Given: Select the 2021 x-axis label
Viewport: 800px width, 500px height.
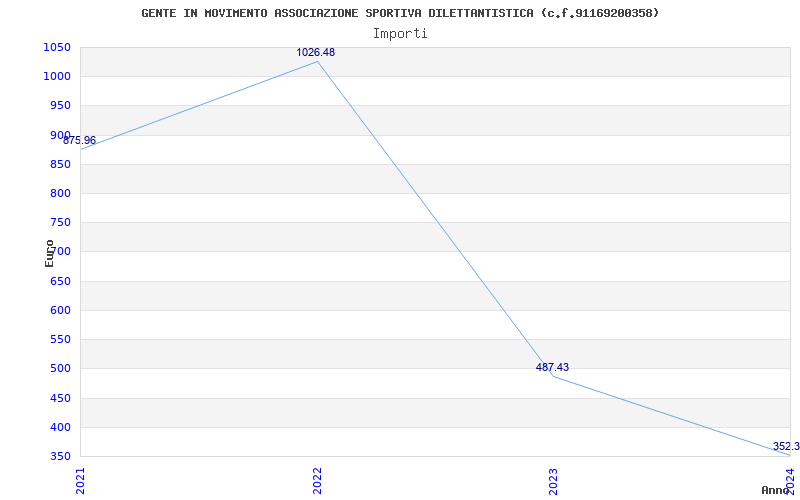Looking at the screenshot, I should 81,482.
